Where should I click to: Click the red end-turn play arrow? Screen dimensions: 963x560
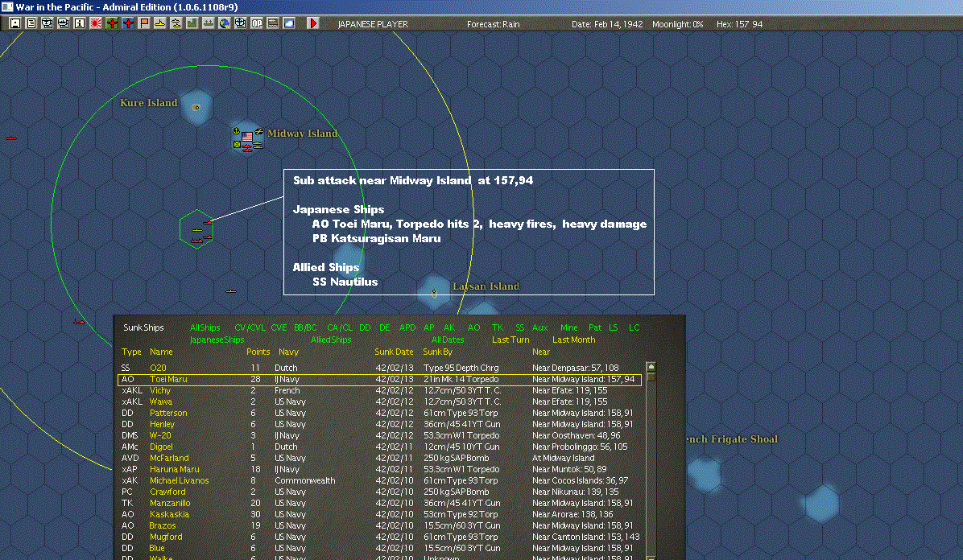[313, 23]
